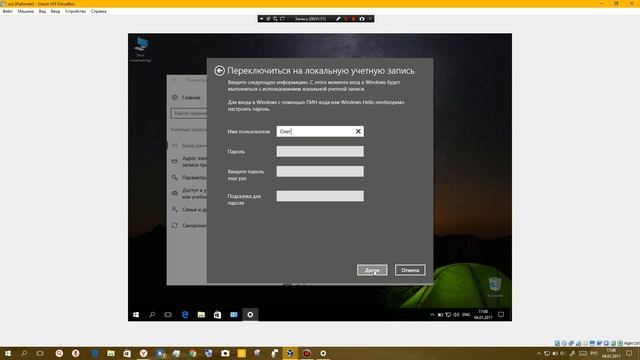The width and height of the screenshot is (640, 360).
Task: Open VirtualBox Устройства menu
Action: 75,11
